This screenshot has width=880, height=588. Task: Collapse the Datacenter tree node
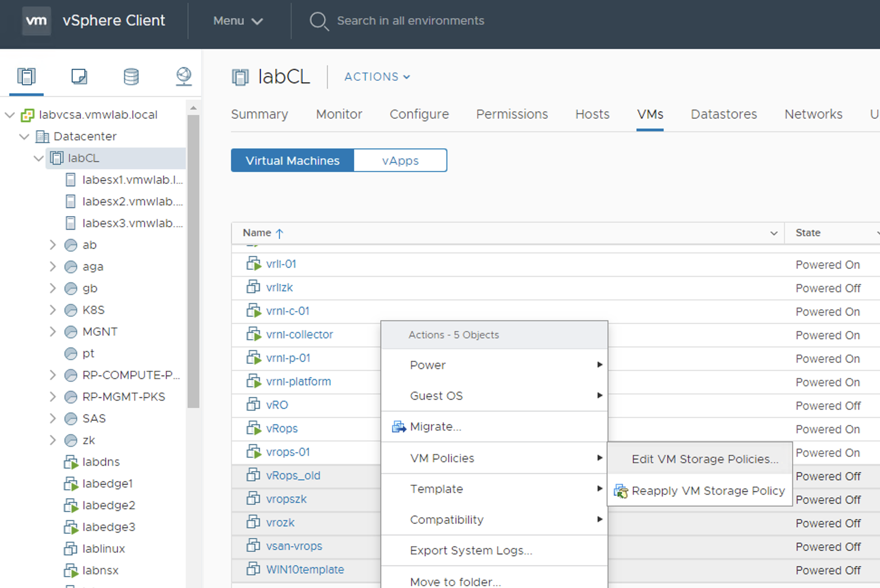tap(24, 137)
